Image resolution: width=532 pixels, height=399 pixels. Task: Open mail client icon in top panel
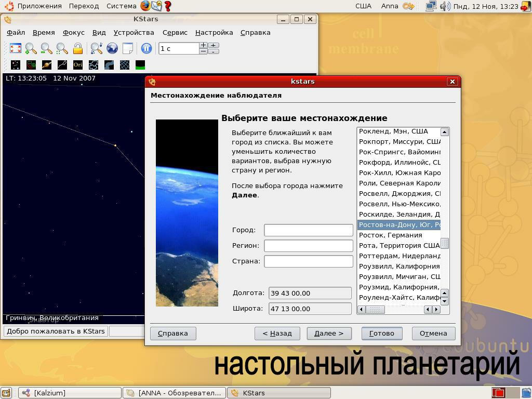point(156,6)
